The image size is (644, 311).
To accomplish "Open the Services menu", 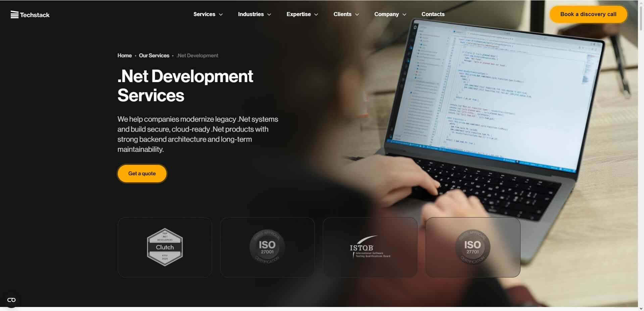I will point(204,14).
